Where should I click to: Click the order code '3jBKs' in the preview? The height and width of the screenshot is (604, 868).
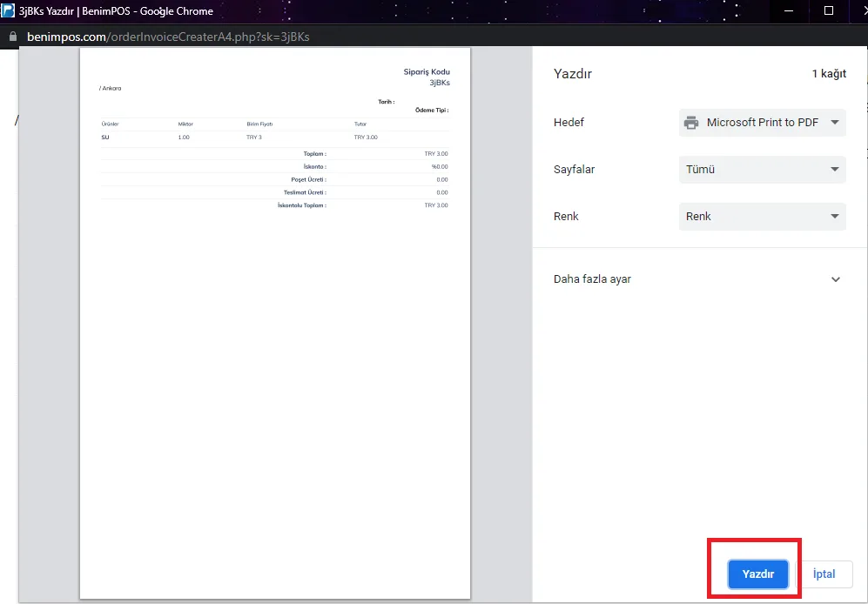pos(440,83)
